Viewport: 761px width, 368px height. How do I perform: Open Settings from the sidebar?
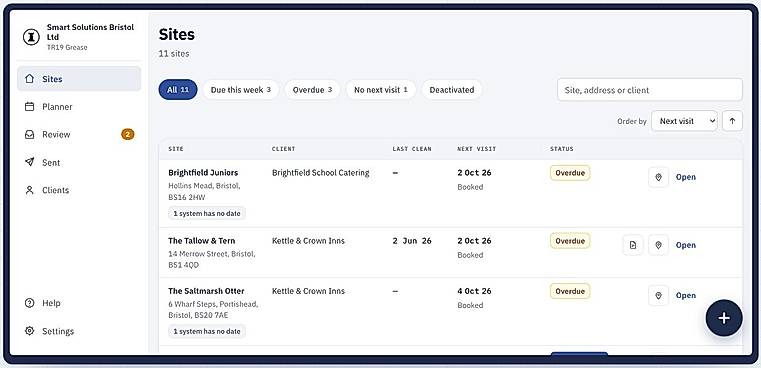tap(79, 331)
